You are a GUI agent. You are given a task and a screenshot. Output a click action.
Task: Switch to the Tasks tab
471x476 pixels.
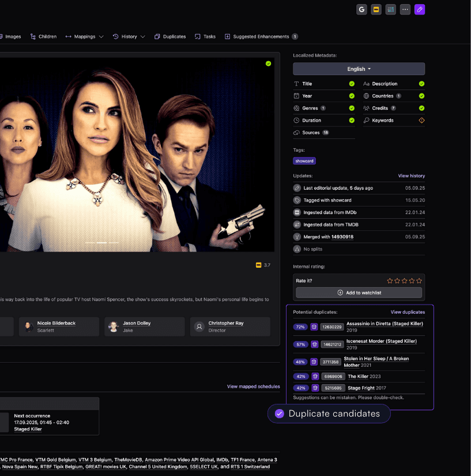(205, 36)
